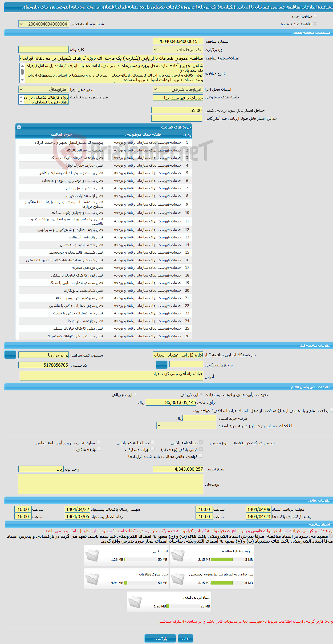Click the برآورد مالی amount field
Image resolution: width=333 pixels, height=644 pixels.
tap(171, 402)
